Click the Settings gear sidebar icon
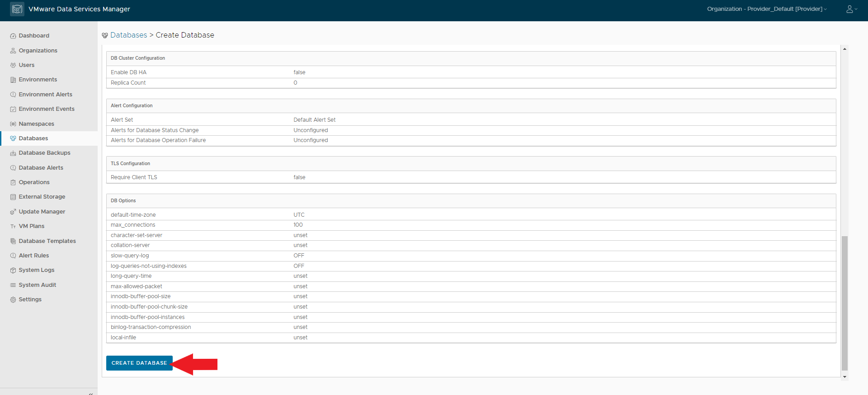This screenshot has width=868, height=395. pyautogui.click(x=13, y=300)
